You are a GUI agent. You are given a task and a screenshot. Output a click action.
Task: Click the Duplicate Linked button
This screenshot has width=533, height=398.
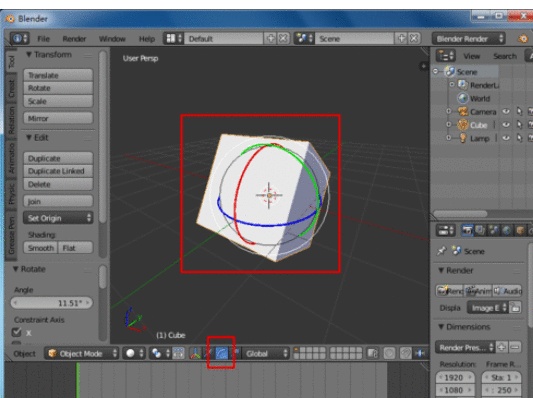[x=58, y=171]
